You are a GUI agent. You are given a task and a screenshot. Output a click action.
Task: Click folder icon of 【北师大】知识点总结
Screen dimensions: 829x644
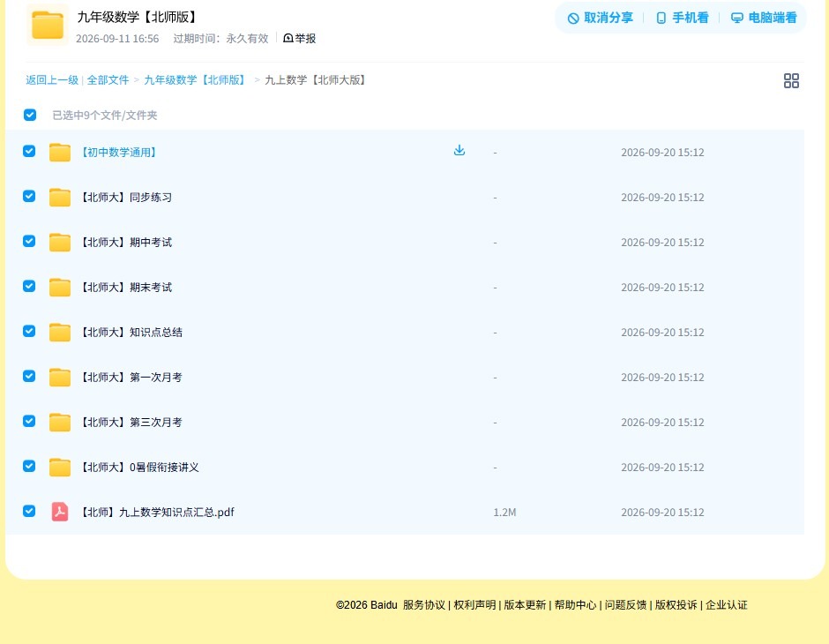(x=60, y=332)
